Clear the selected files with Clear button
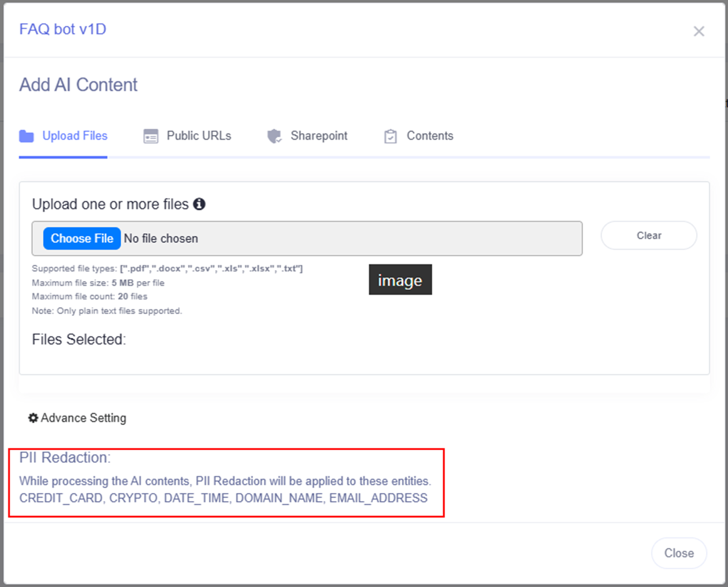 (x=648, y=235)
